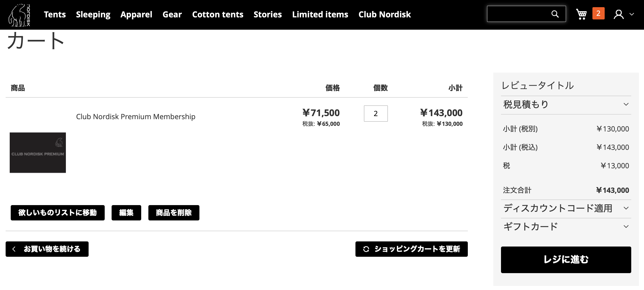Open the shopping cart icon
Screen dimensions: 644x290
pyautogui.click(x=581, y=14)
